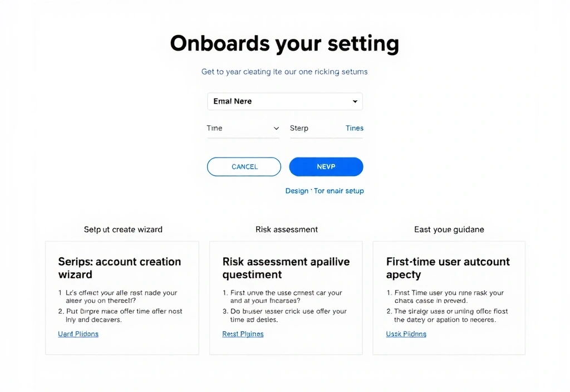Open the Emal Nere dropdown
This screenshot has height=392, width=570.
tap(285, 101)
